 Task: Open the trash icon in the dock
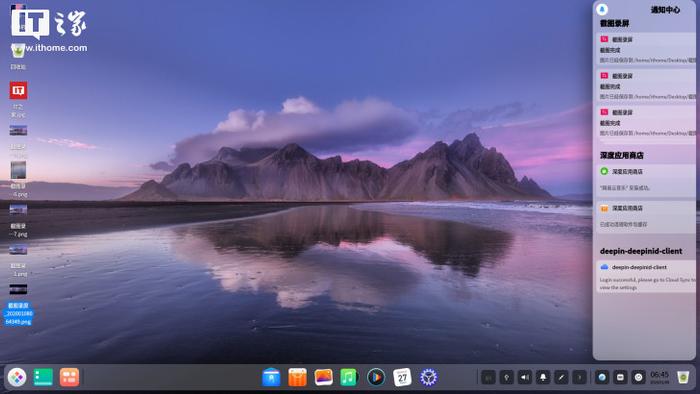pyautogui.click(x=683, y=377)
